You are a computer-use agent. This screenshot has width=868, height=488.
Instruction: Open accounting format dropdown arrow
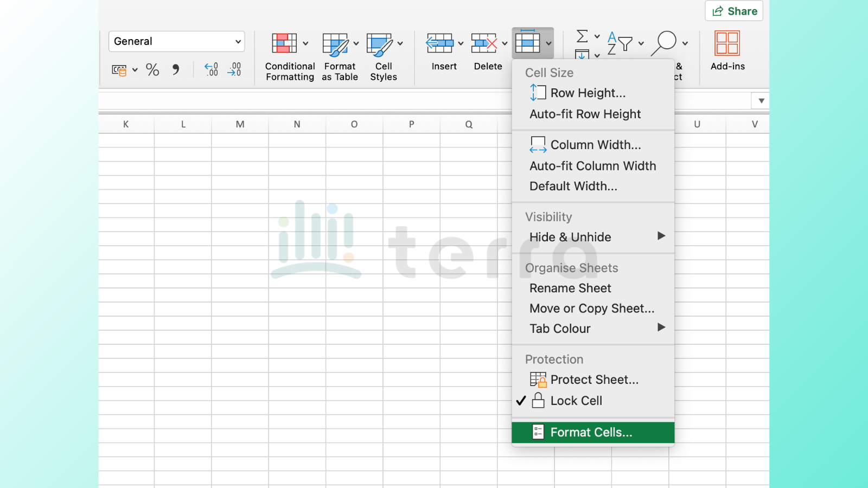pyautogui.click(x=135, y=70)
